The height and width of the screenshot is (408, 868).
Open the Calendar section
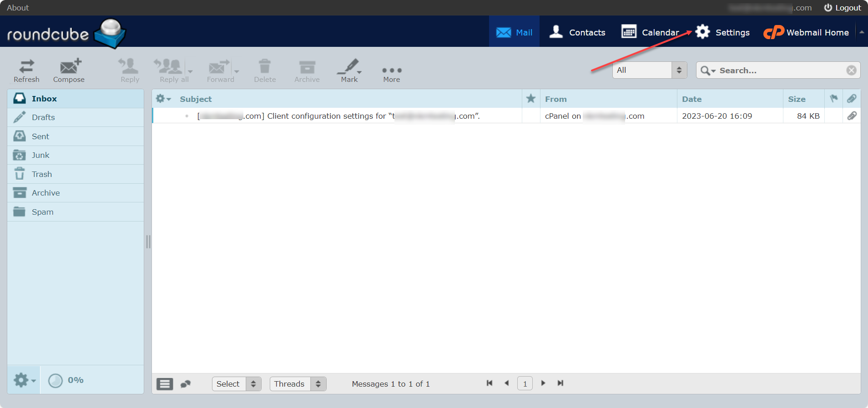650,32
